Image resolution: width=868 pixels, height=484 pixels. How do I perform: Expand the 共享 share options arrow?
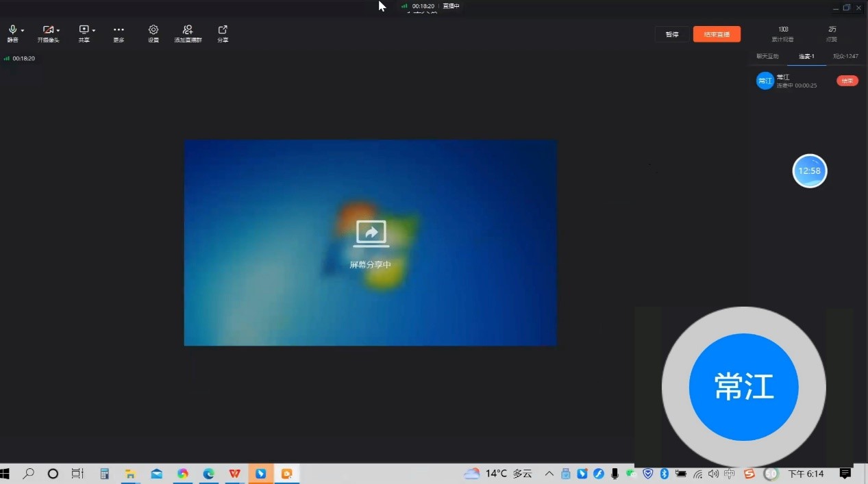[x=94, y=31]
